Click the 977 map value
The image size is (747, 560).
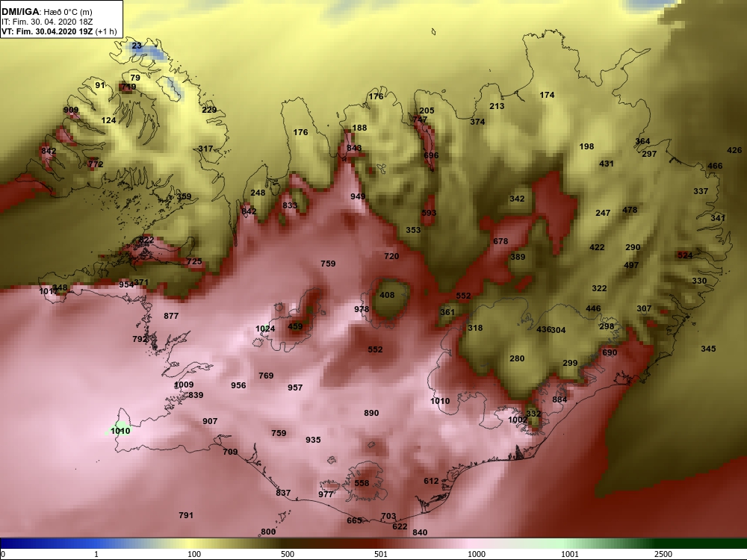[326, 494]
